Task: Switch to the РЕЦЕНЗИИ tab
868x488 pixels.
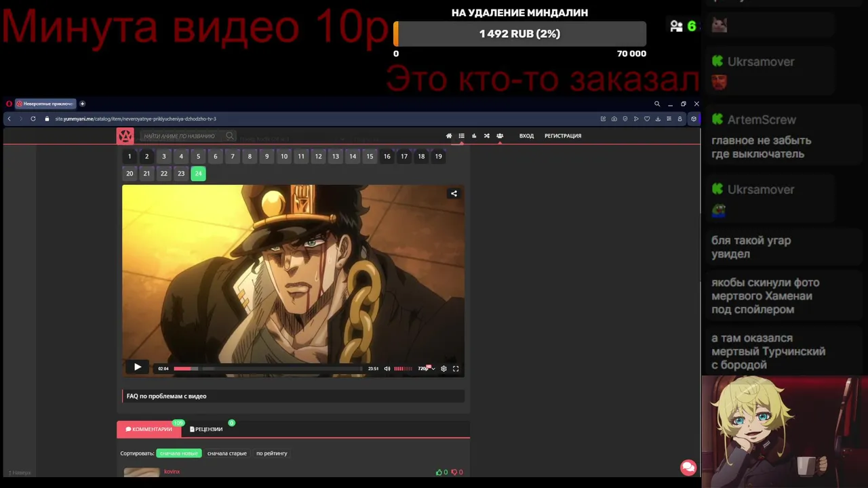Action: pyautogui.click(x=206, y=429)
